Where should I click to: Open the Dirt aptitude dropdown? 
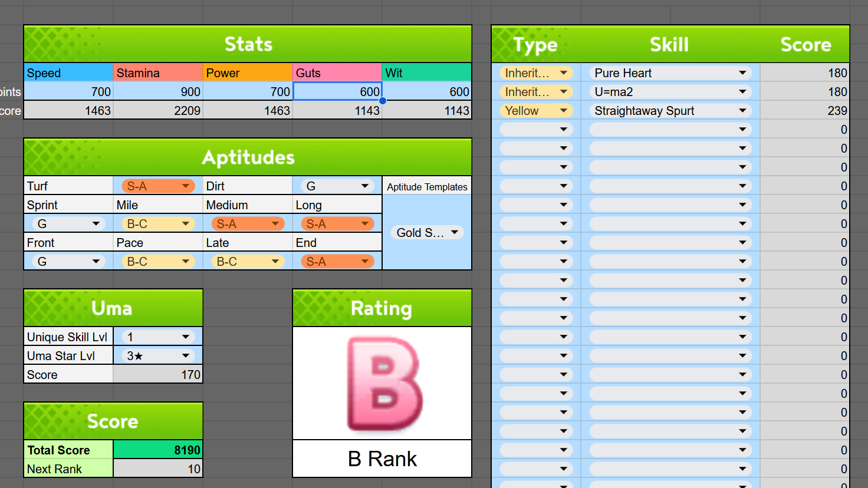click(337, 186)
